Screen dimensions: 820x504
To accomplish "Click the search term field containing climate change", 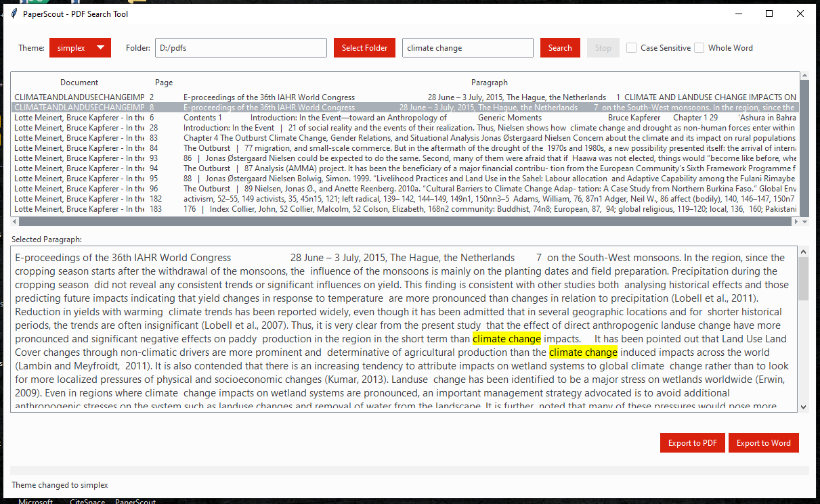I will (x=468, y=48).
